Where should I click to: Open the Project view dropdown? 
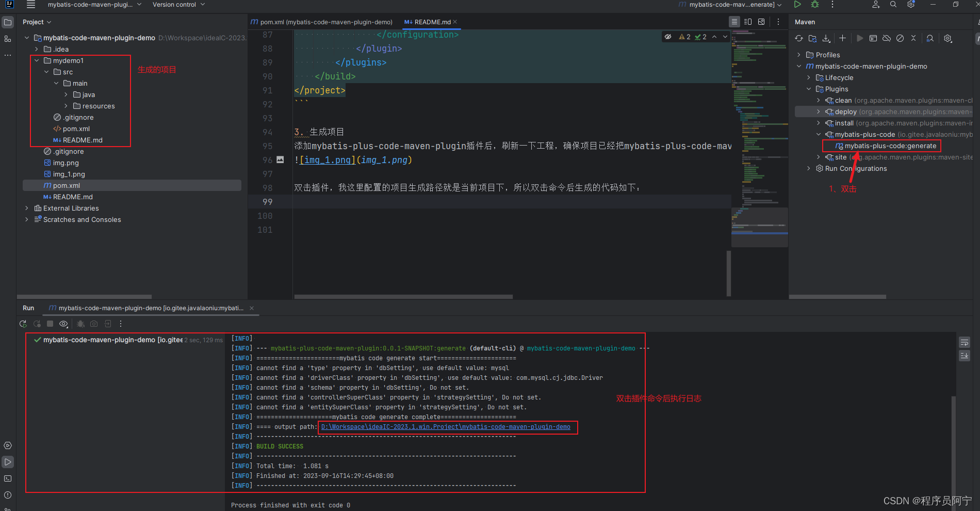(37, 22)
